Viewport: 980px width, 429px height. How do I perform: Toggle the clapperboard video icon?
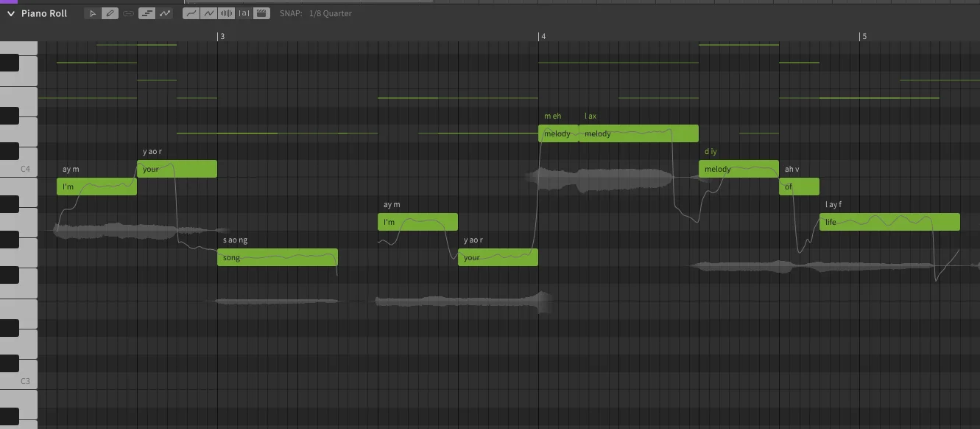coord(261,13)
